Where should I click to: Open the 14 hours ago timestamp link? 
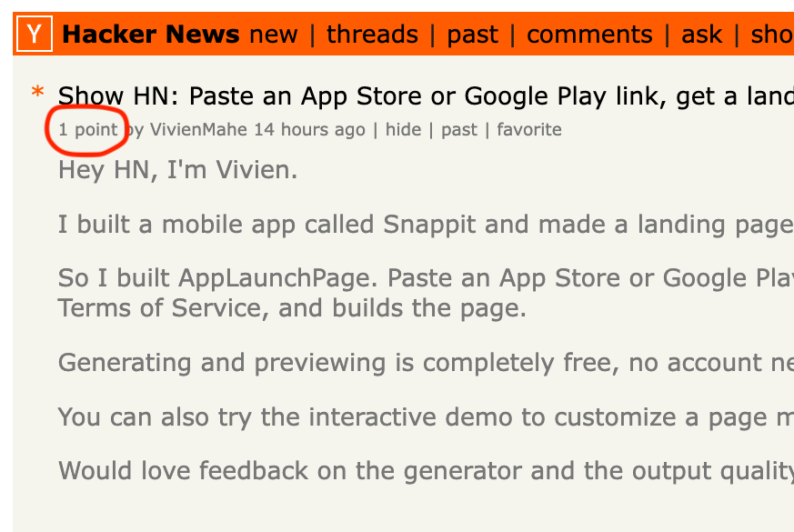[309, 129]
